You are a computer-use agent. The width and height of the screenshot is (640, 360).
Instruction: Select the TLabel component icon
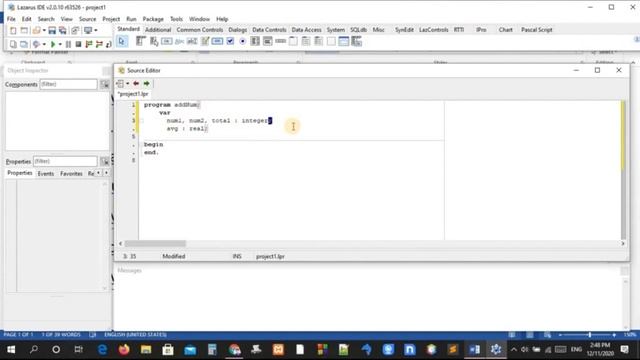click(x=179, y=41)
